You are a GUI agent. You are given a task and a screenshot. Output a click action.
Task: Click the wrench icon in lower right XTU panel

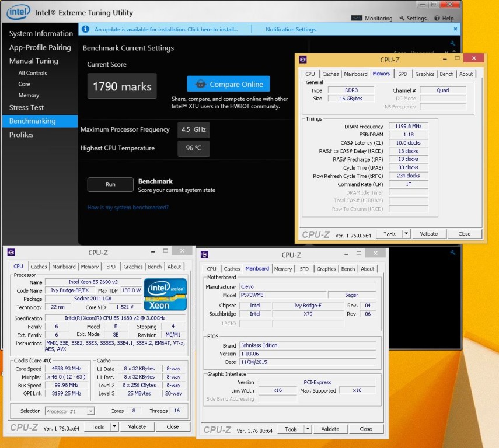(x=452, y=253)
